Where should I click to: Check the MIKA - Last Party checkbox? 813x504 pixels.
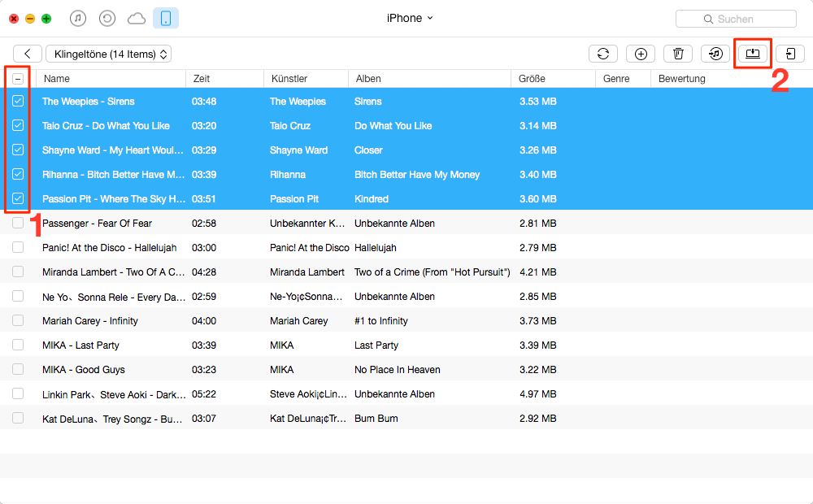[18, 345]
